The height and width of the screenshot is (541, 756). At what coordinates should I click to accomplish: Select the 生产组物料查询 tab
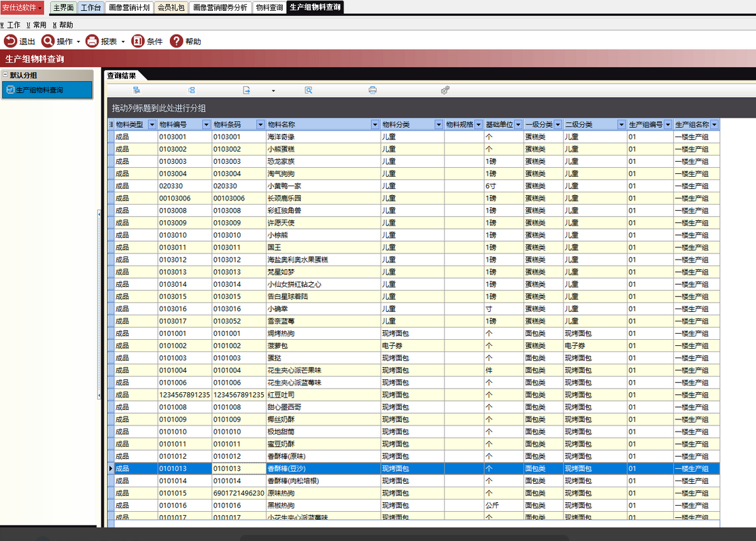(315, 7)
